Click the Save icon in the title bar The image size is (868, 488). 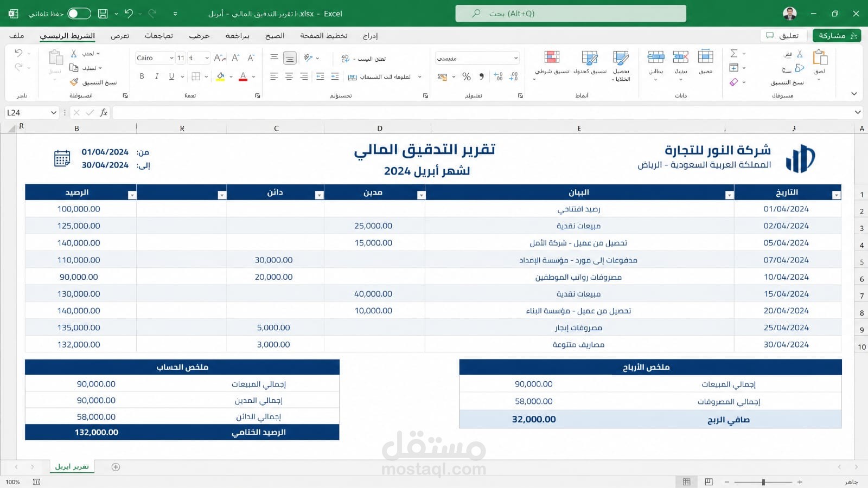(x=103, y=14)
